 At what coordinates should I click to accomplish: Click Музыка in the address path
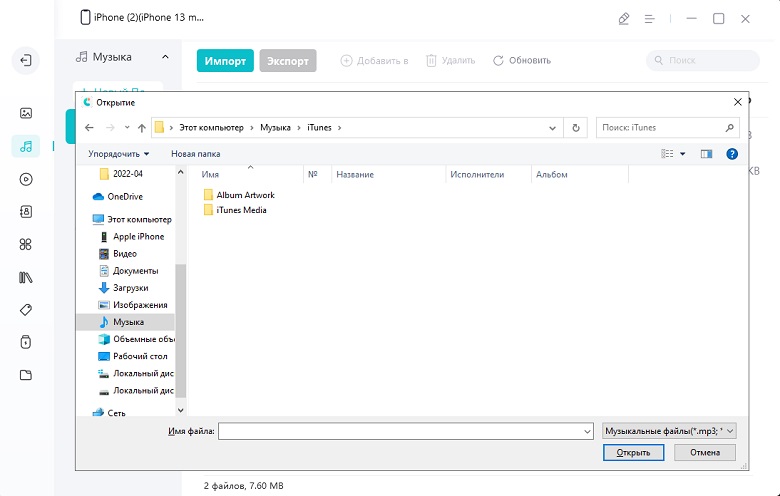coord(275,128)
